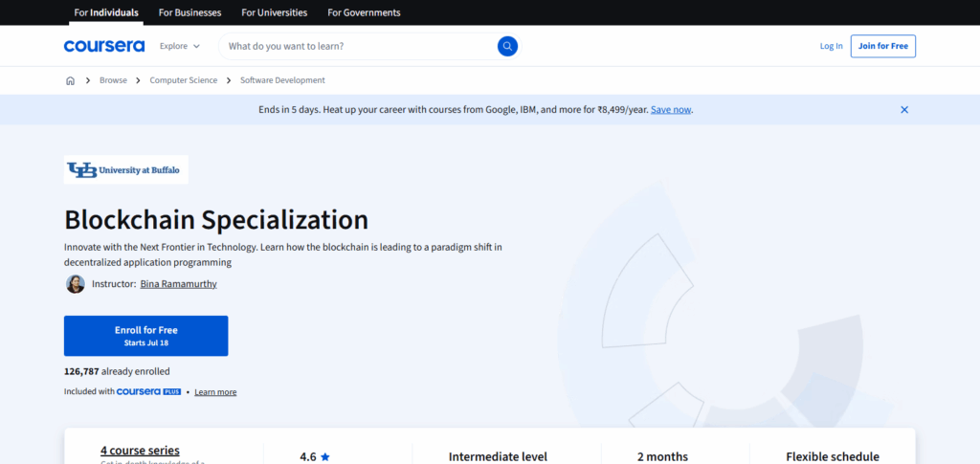Open the Log In link
Image resolution: width=980 pixels, height=464 pixels.
(x=832, y=46)
